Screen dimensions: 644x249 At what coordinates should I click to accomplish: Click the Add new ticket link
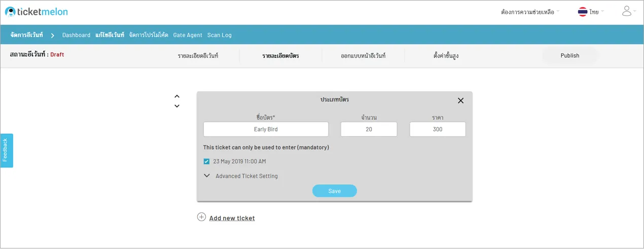pyautogui.click(x=232, y=218)
